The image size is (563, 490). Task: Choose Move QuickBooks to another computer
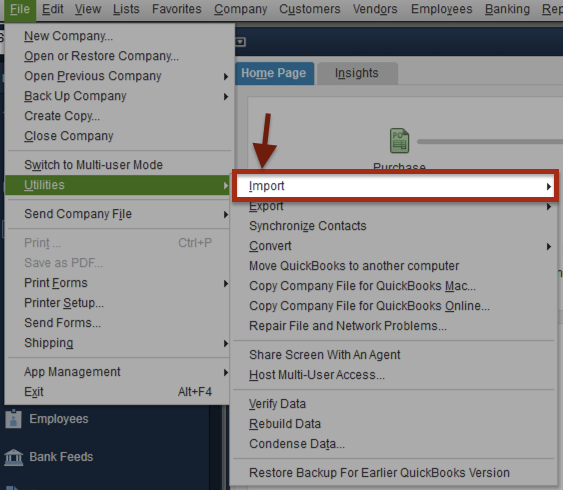point(395,266)
